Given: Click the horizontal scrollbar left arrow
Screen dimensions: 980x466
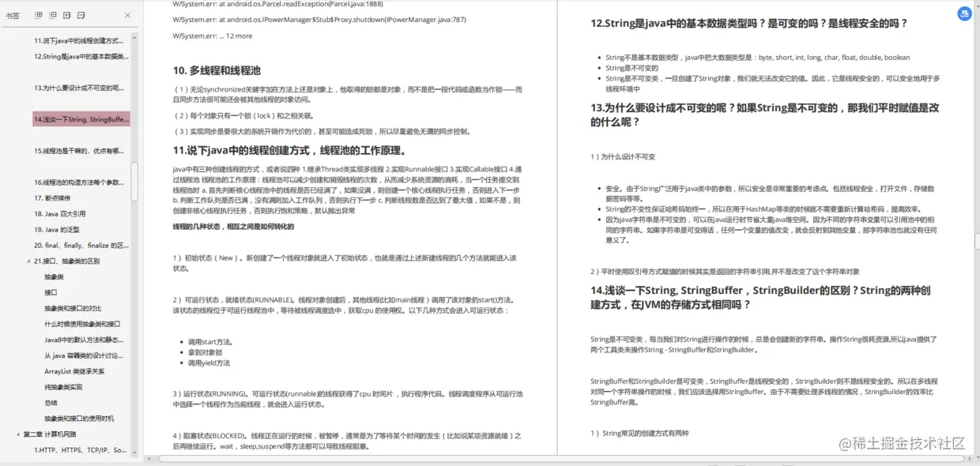Looking at the screenshot, I should [x=149, y=459].
